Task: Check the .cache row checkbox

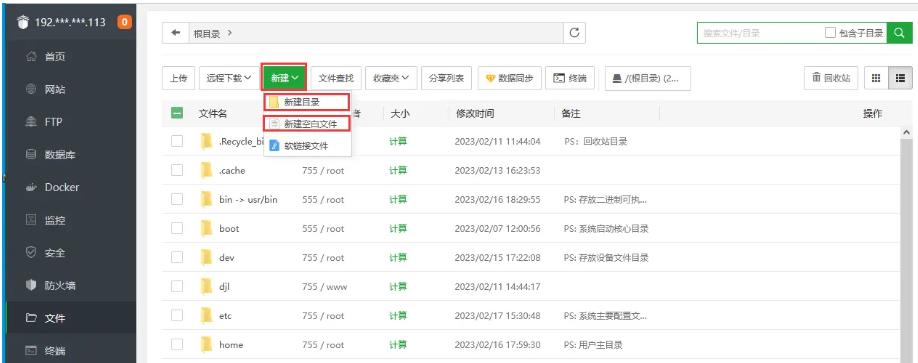Action: click(177, 170)
